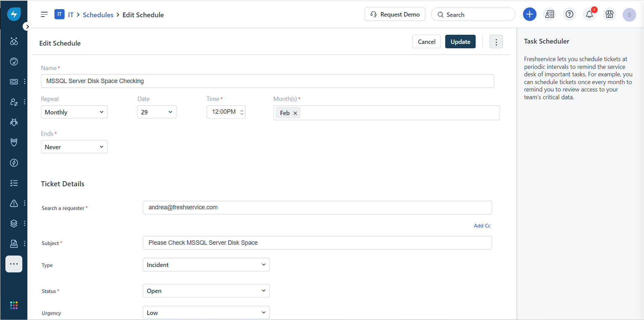This screenshot has width=644, height=320.
Task: Remove the Feb month tag
Action: coord(295,113)
